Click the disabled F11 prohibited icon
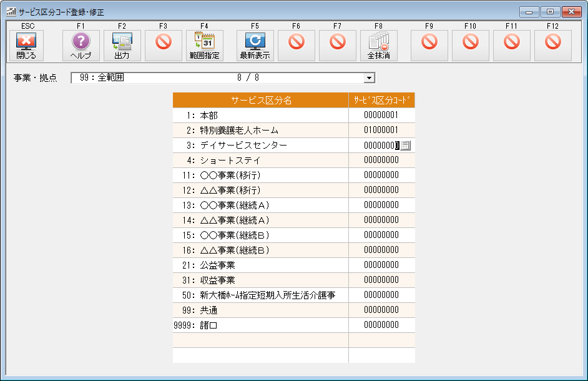Image resolution: width=588 pixels, height=381 pixels. (x=512, y=46)
